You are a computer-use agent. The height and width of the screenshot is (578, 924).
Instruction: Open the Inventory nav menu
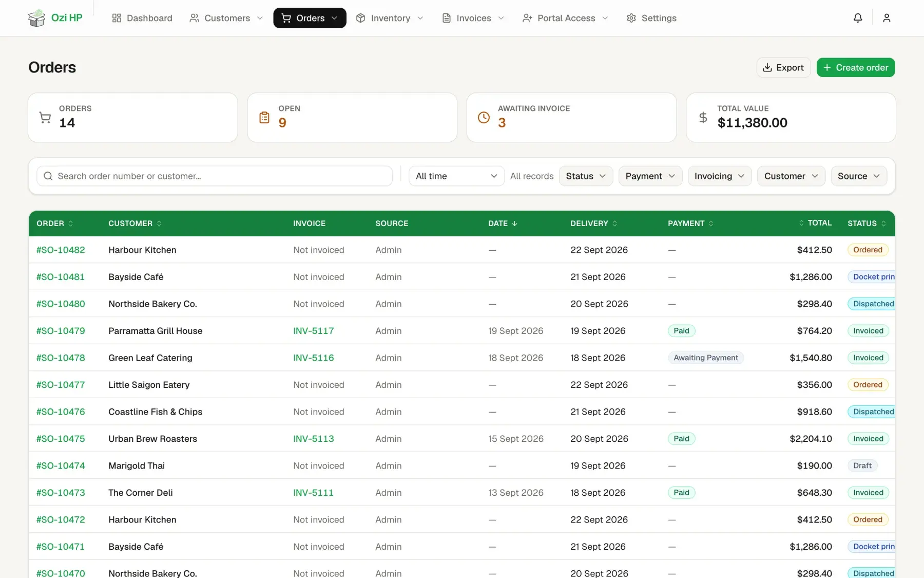pos(390,18)
